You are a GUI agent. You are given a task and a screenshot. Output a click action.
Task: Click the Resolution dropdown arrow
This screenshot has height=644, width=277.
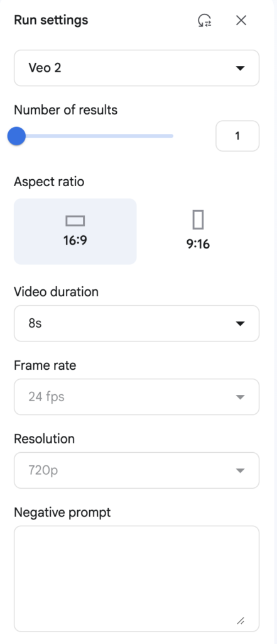(240, 470)
